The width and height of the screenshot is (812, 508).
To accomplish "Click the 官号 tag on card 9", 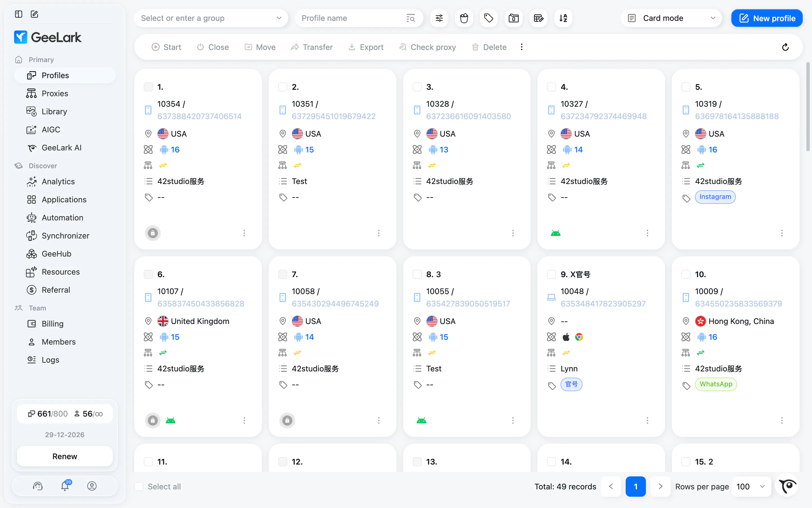I will [x=572, y=384].
